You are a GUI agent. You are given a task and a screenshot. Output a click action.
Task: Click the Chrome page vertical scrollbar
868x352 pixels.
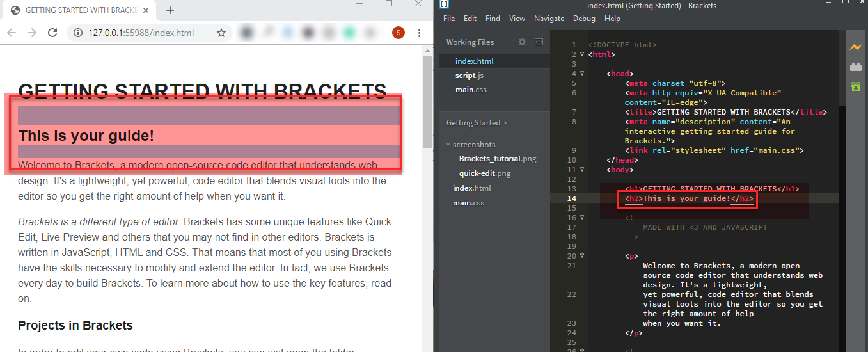(x=428, y=102)
